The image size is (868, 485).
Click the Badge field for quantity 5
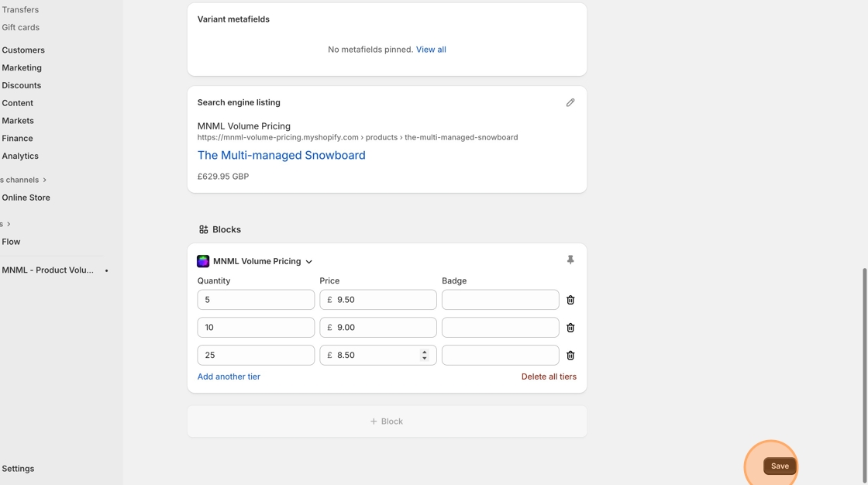[x=500, y=300]
